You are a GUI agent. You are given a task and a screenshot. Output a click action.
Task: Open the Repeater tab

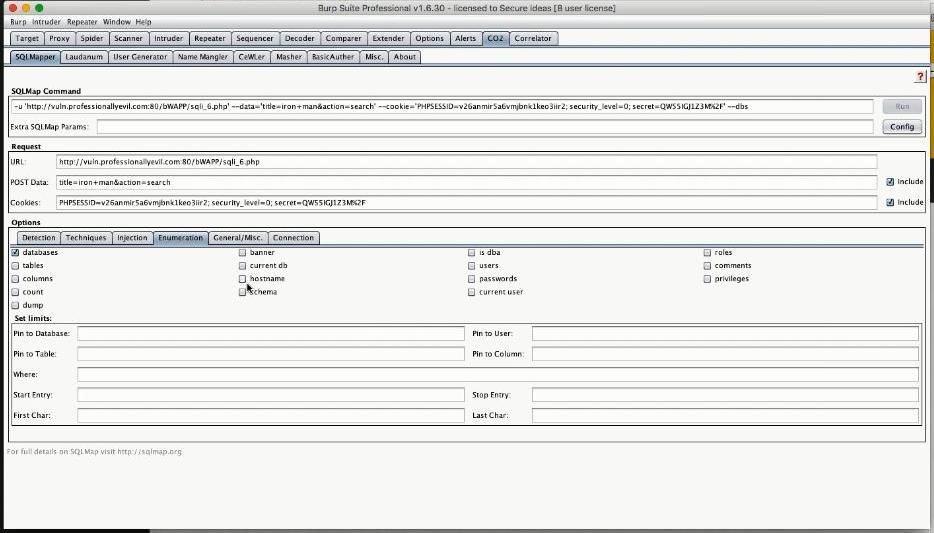(x=210, y=38)
